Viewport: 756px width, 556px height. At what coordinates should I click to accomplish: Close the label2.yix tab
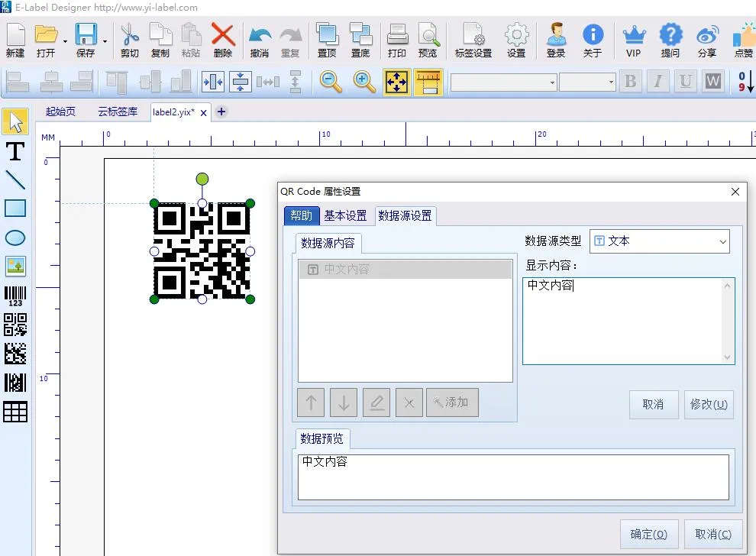(203, 113)
